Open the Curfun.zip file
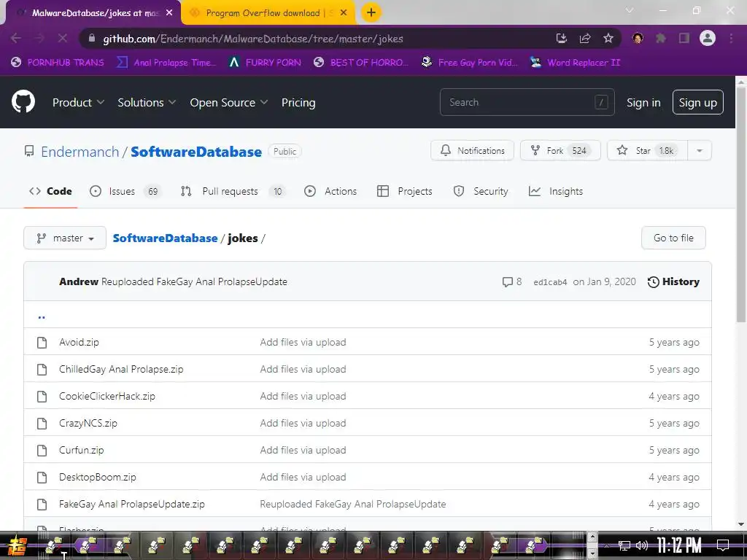Image resolution: width=747 pixels, height=560 pixels. click(82, 450)
